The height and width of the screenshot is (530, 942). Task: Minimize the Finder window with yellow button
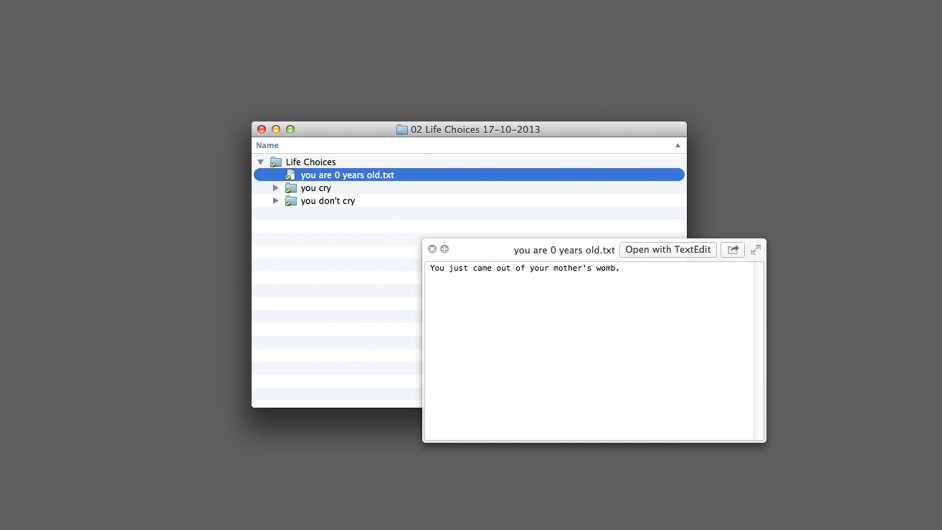tap(276, 129)
